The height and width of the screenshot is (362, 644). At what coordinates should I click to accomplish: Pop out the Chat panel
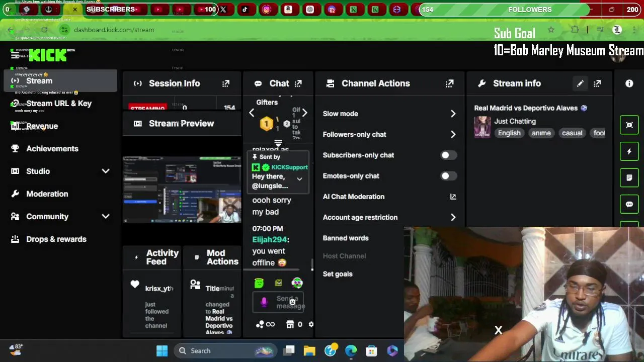tap(298, 83)
